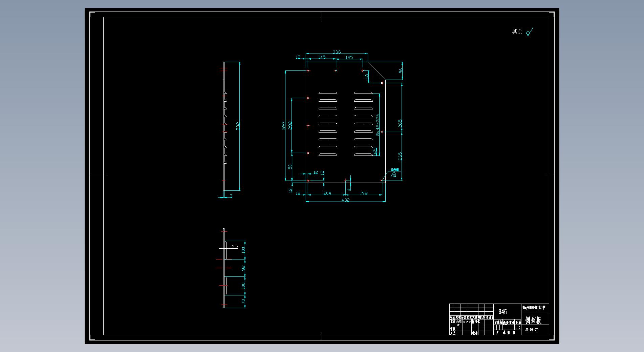Screen dimensions: 644x352
Task: Select the roughness symbol at plate's lower-right corner
Action: [x=394, y=174]
